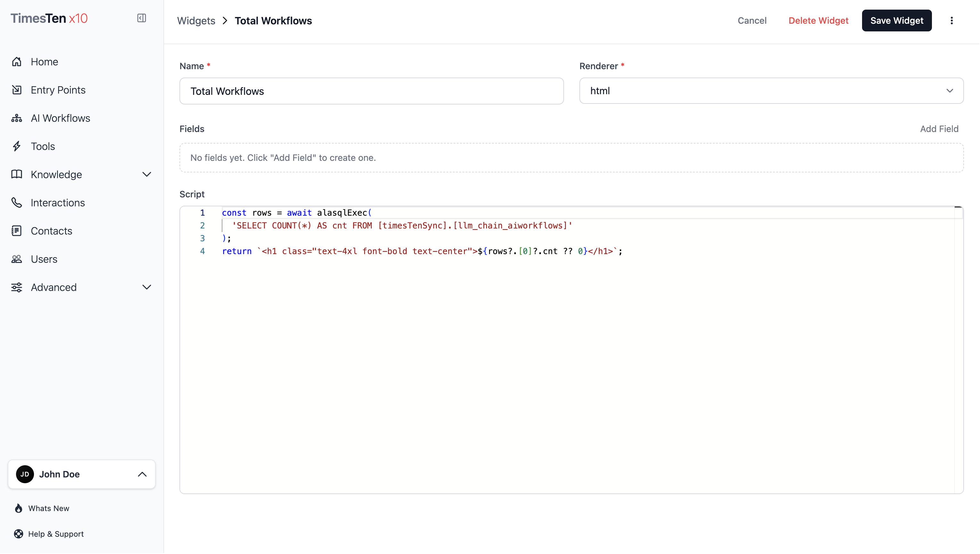
Task: Click the Total Workflows breadcrumb title
Action: 273,21
